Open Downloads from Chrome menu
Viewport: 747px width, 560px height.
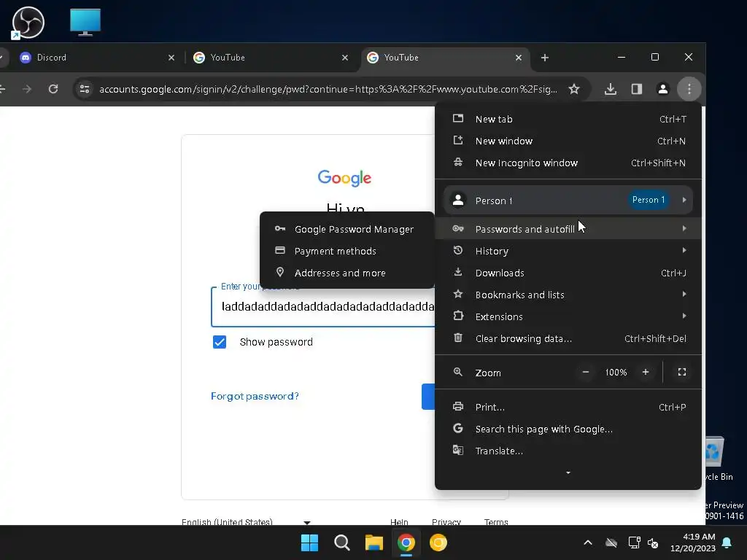click(568, 273)
